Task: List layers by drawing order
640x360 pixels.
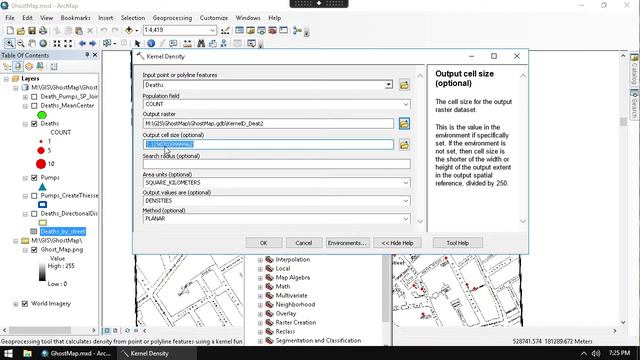Action: 7,67
